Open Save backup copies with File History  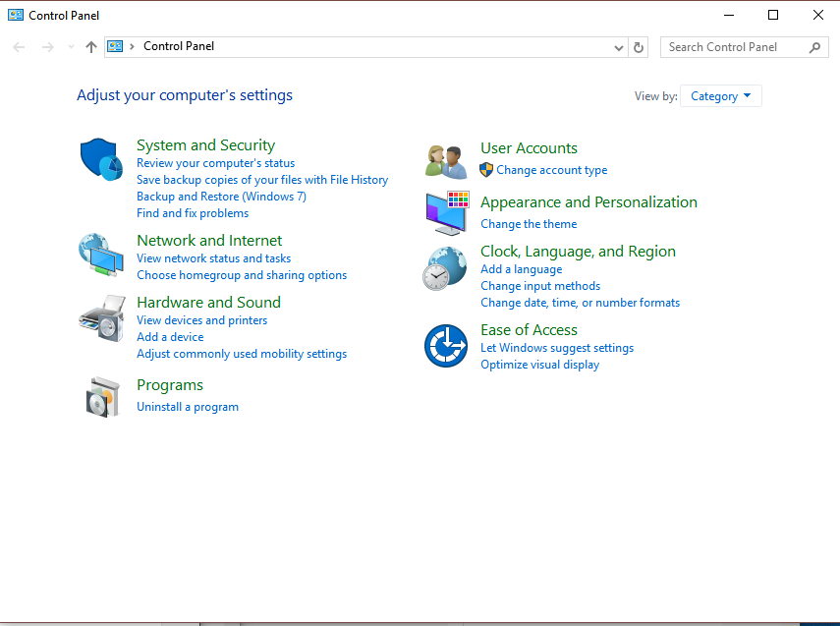click(x=262, y=180)
